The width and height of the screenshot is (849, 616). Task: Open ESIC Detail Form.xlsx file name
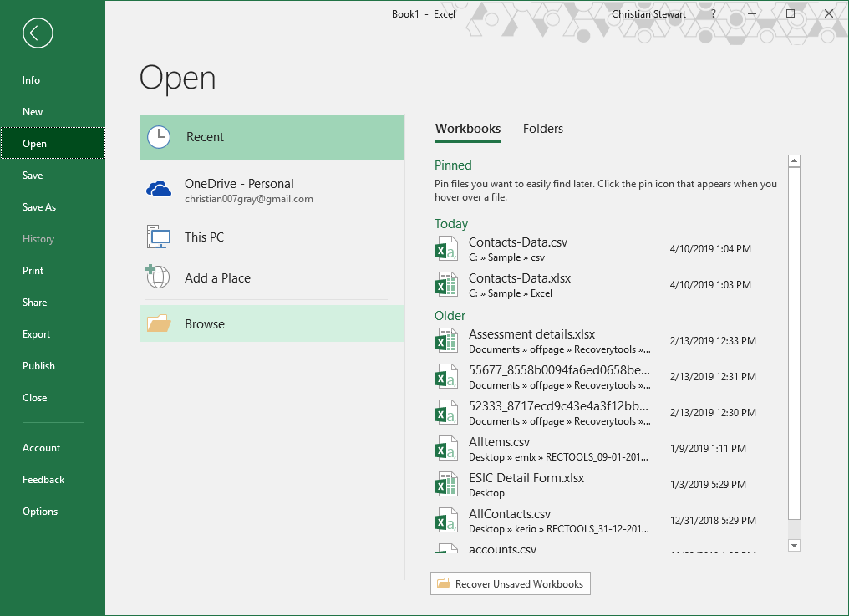coord(526,478)
